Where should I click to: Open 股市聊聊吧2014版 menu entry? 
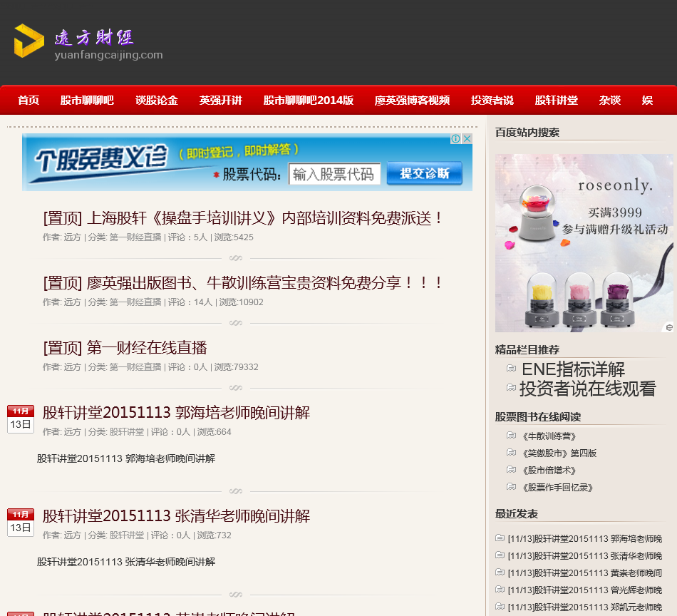[309, 101]
